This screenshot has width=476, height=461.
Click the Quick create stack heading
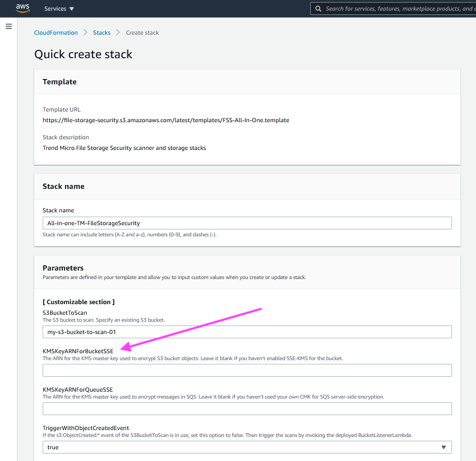tap(83, 54)
